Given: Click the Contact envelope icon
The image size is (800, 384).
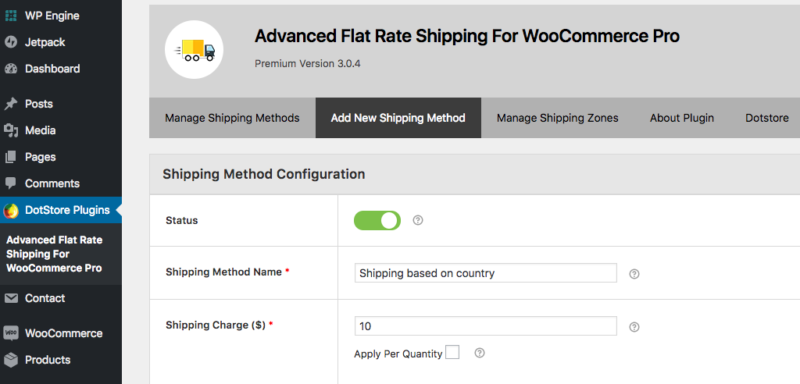Looking at the screenshot, I should (x=11, y=298).
